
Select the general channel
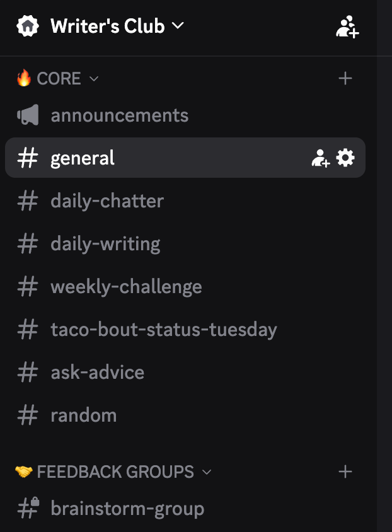(83, 158)
